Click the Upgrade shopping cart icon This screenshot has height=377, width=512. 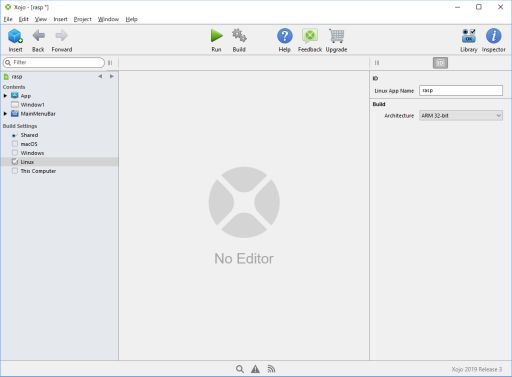(337, 36)
